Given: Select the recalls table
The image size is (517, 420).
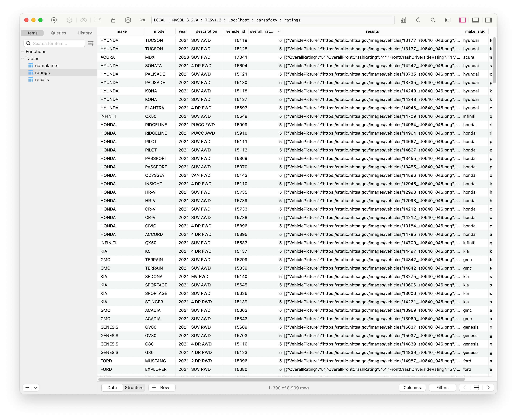Looking at the screenshot, I should [x=42, y=79].
